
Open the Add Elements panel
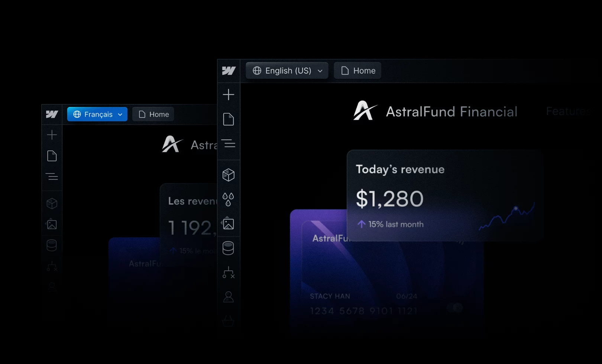pos(229,94)
